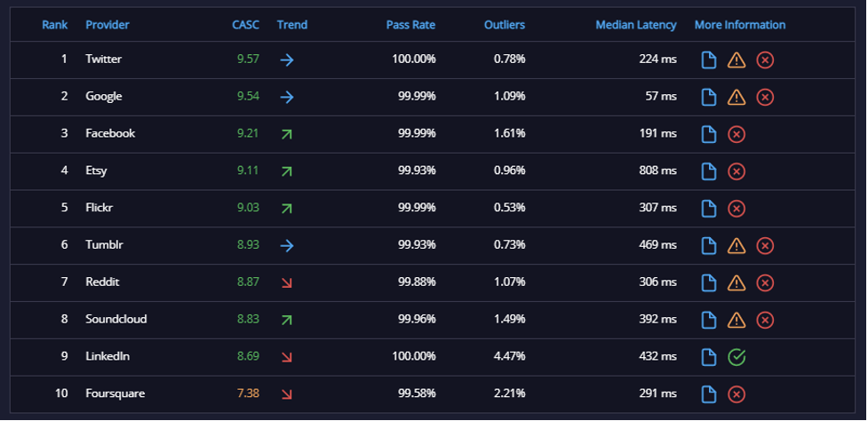
Task: Click the 4.47% outliers value
Action: click(509, 356)
